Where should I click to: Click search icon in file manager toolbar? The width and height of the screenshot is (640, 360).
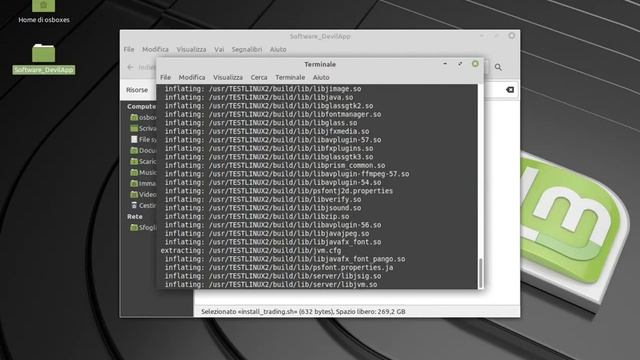click(498, 67)
